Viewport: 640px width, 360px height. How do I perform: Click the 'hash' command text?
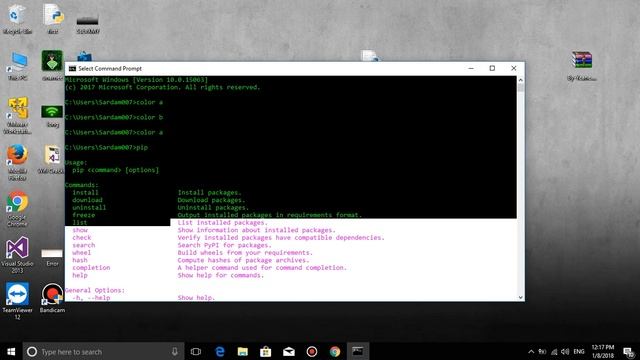tap(80, 260)
